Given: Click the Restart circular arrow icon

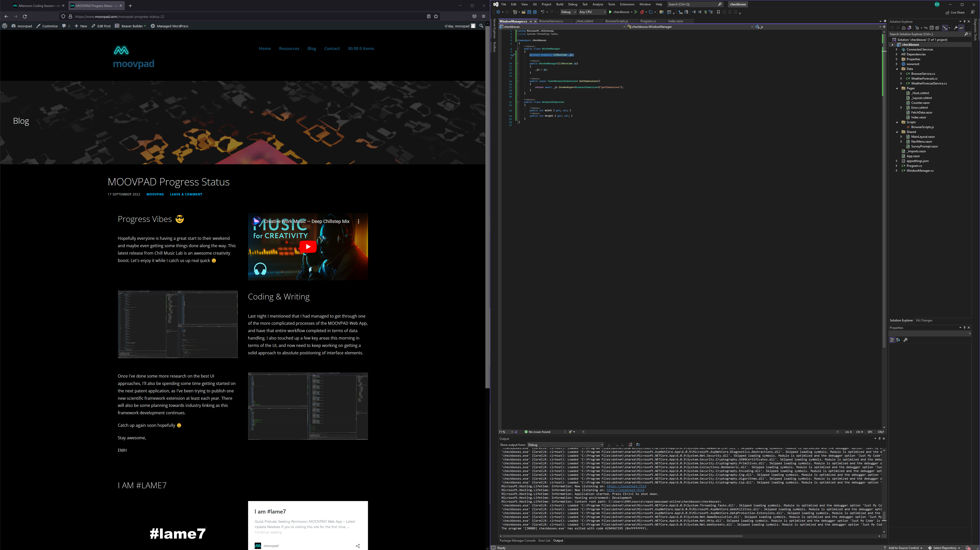Looking at the screenshot, I should point(651,12).
